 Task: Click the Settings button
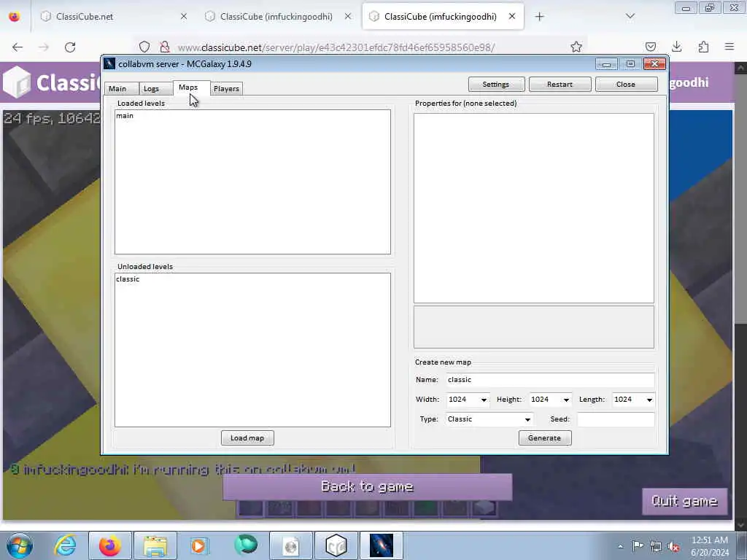(496, 85)
